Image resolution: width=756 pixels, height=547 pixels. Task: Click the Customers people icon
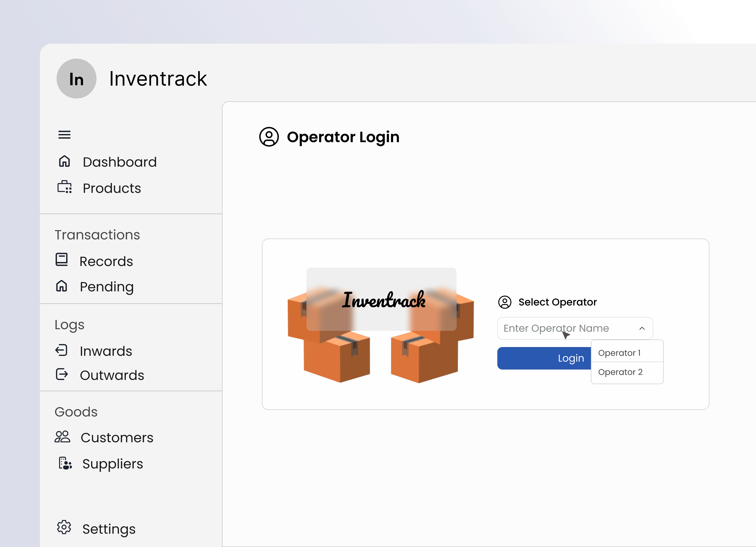62,437
